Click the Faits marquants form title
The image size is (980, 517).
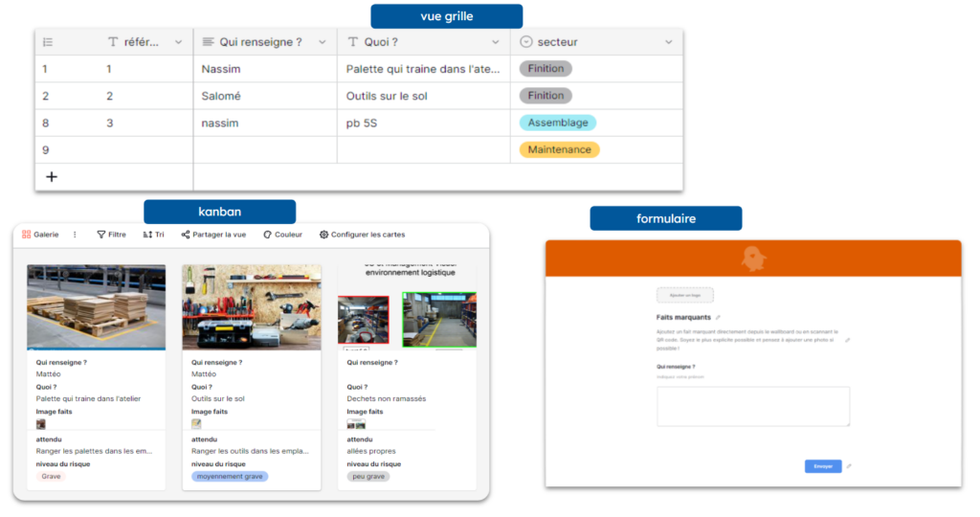(683, 318)
